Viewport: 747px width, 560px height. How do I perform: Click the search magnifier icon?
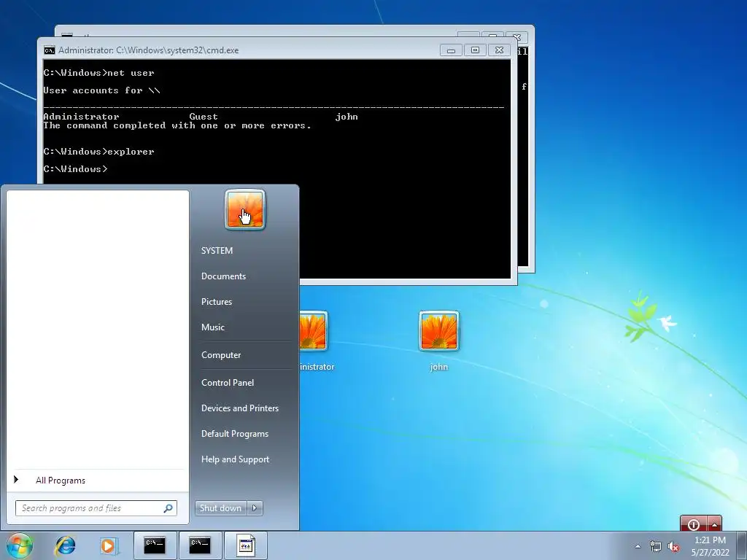point(169,508)
